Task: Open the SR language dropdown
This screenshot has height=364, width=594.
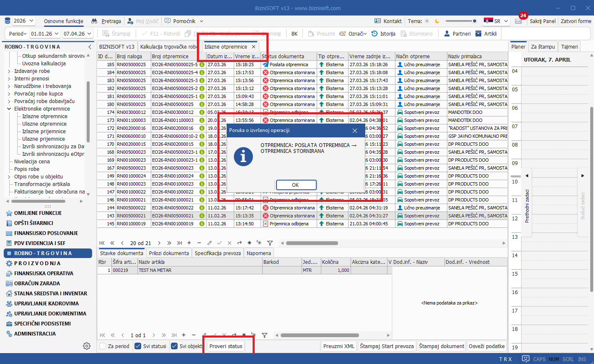Action: [496, 21]
